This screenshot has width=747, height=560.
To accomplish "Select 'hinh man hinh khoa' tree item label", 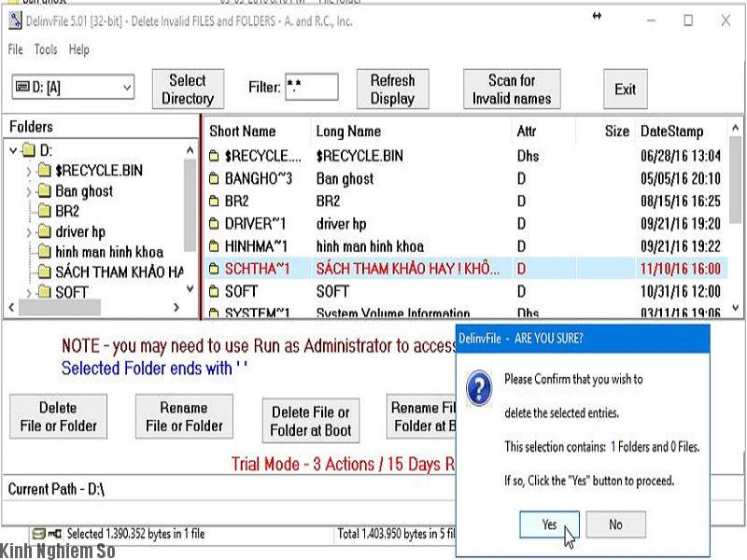I will tap(109, 251).
